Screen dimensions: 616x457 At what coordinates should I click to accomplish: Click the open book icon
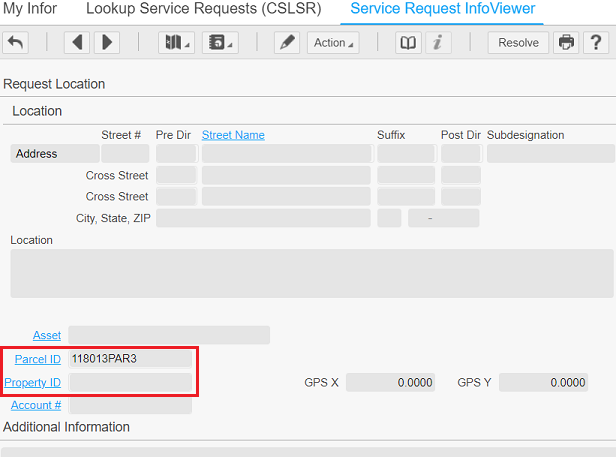point(408,43)
